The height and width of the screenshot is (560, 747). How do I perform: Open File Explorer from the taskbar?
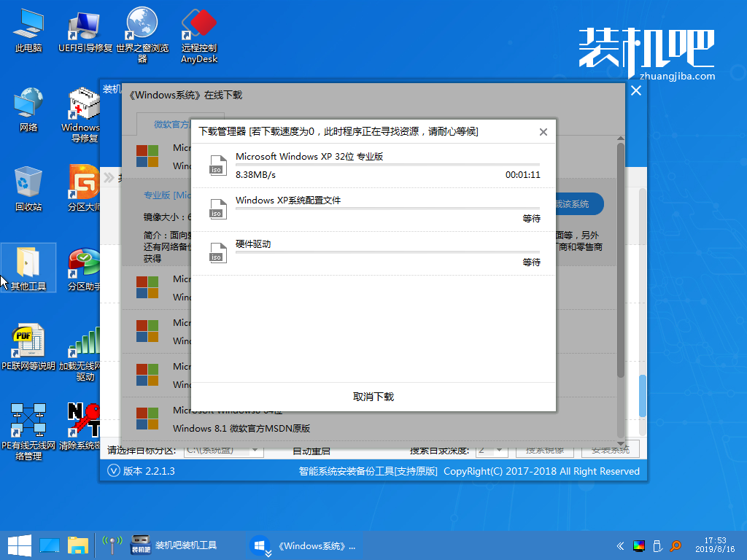coord(78,545)
